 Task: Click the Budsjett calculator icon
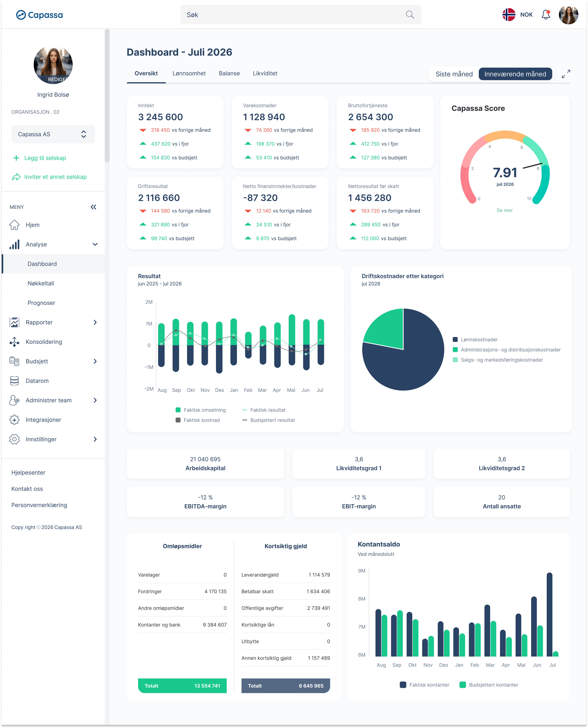pos(14,361)
